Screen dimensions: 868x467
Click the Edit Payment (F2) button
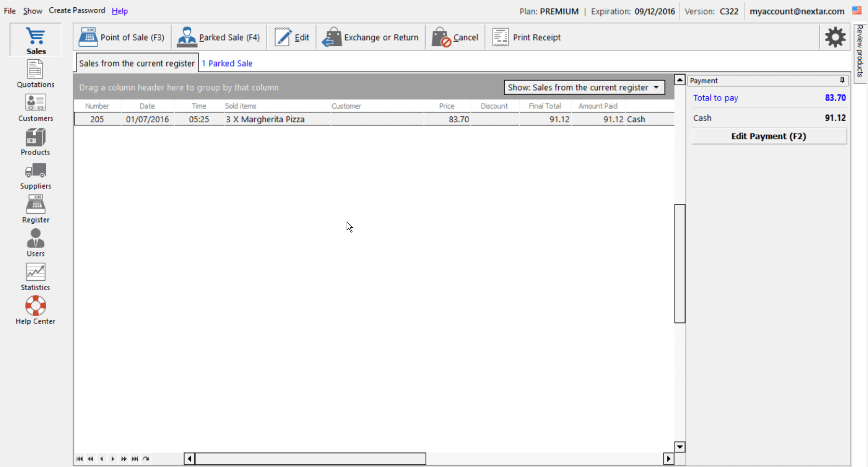point(769,136)
